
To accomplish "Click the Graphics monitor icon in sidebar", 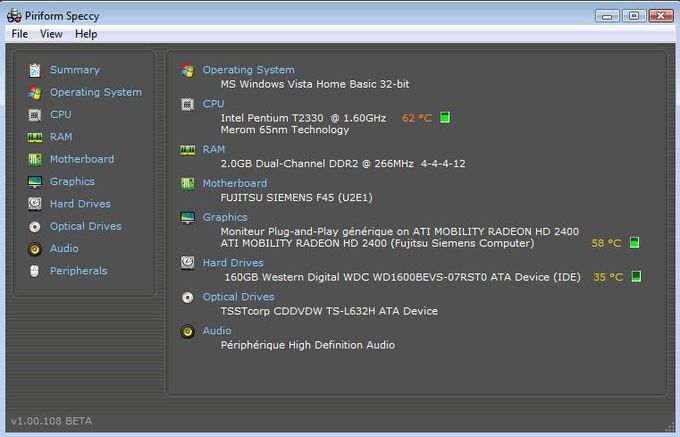I will pos(35,182).
